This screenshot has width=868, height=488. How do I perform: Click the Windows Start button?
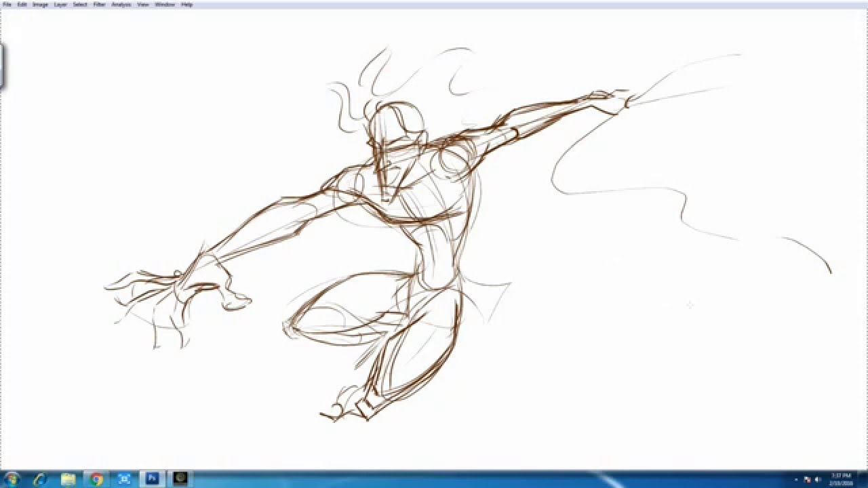tap(12, 479)
